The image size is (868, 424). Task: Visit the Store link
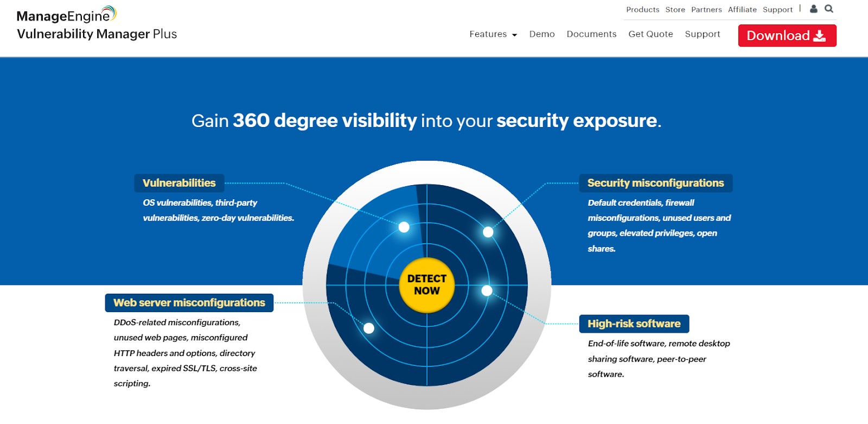click(675, 10)
